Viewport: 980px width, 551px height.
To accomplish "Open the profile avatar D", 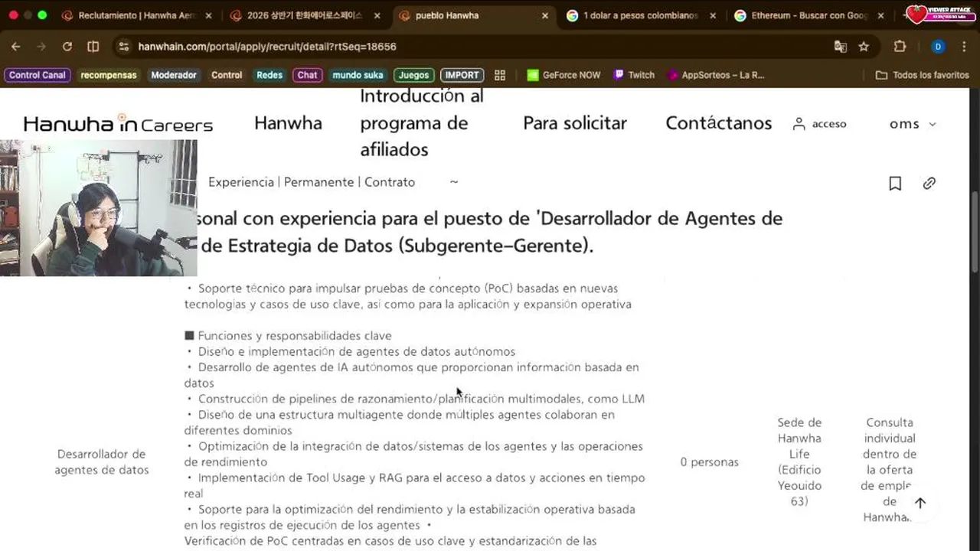I will (x=938, y=46).
